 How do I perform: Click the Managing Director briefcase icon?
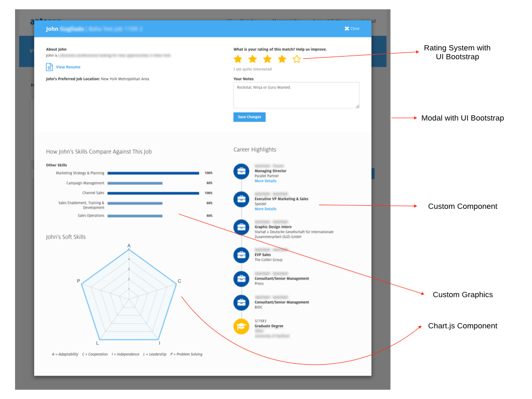[241, 171]
